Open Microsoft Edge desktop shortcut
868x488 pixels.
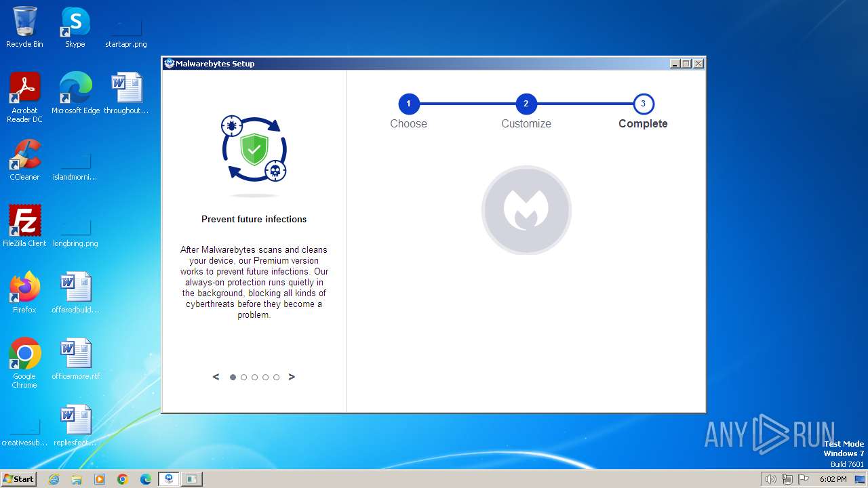[75, 94]
